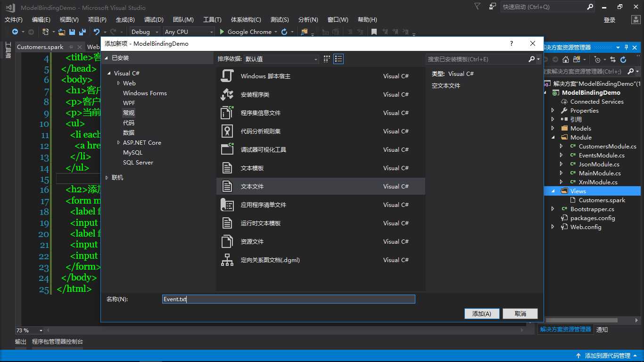Click the Sync with Active Document icon
The image size is (644, 362).
point(613,59)
